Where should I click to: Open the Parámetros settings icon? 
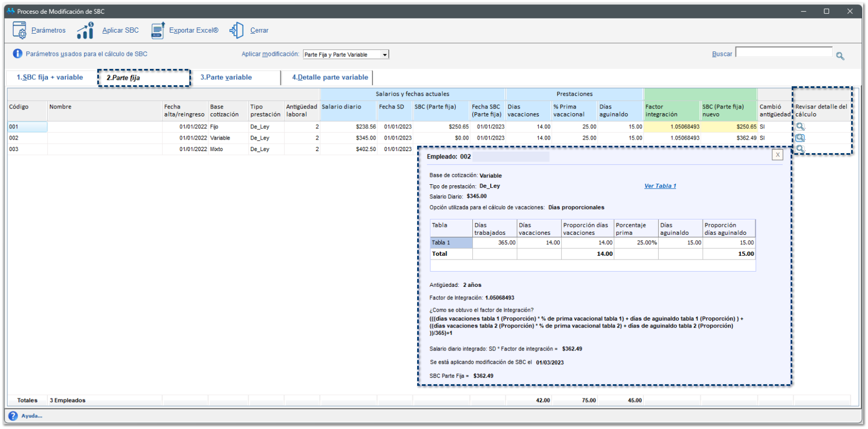(19, 31)
